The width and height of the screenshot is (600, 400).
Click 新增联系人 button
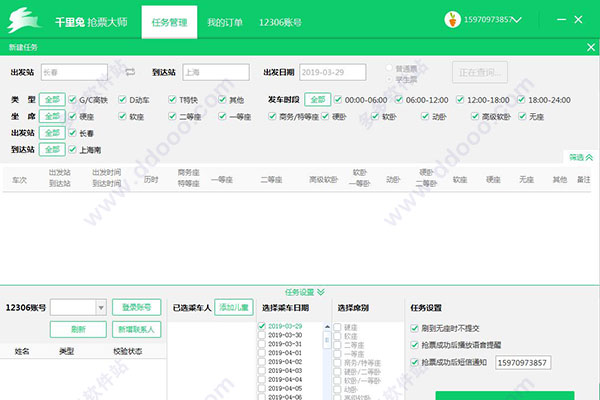pos(137,330)
